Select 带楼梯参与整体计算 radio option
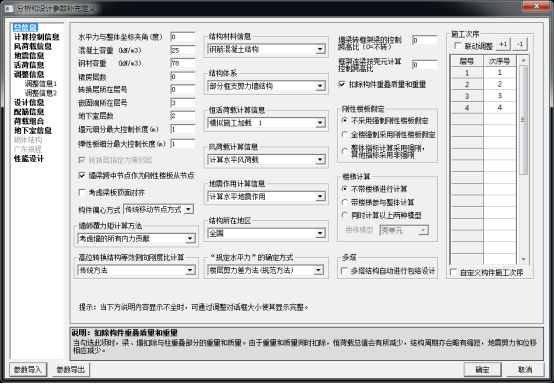This screenshot has height=384, width=554. click(x=344, y=202)
